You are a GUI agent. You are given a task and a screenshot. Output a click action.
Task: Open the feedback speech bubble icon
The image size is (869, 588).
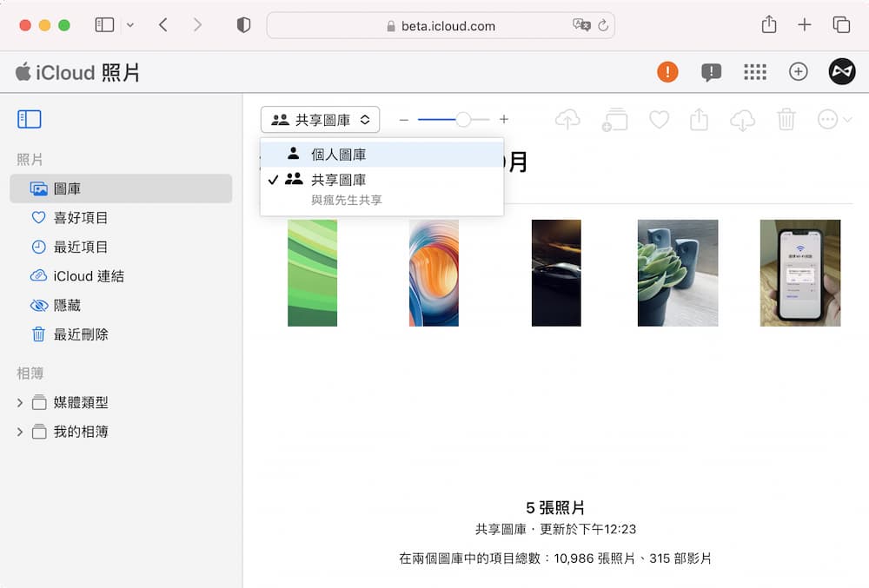pyautogui.click(x=711, y=72)
